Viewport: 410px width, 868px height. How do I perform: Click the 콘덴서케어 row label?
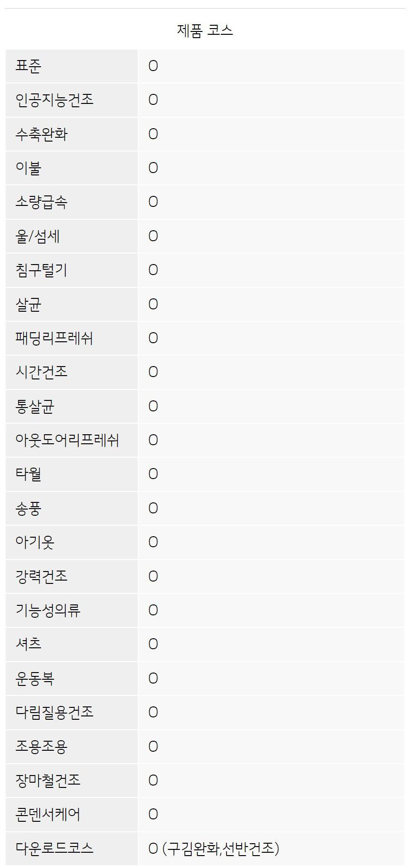coord(48,814)
